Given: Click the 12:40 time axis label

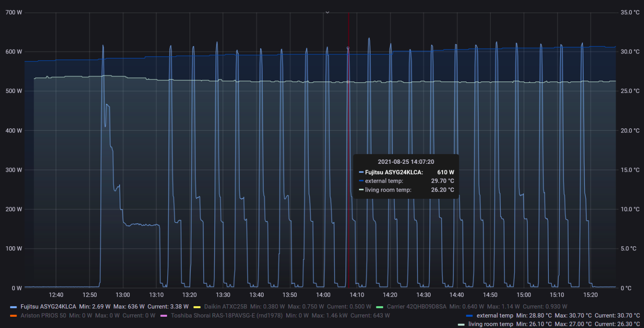Looking at the screenshot, I should 56,295.
